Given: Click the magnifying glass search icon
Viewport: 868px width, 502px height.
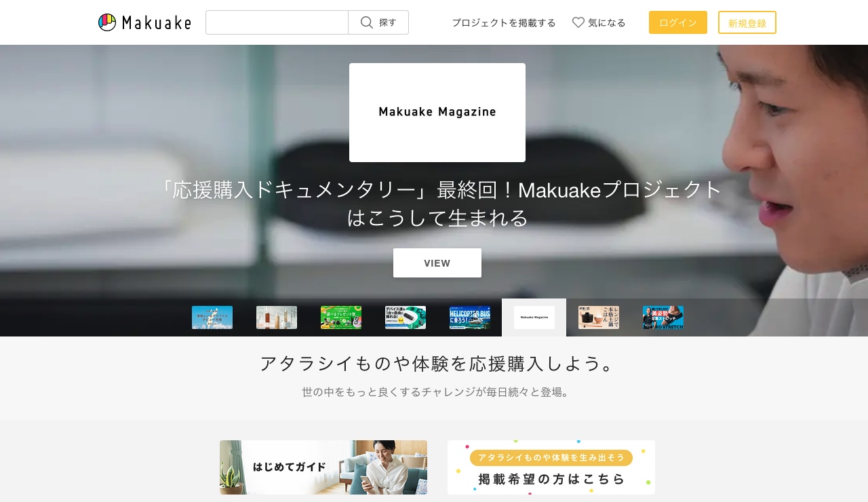Looking at the screenshot, I should coord(367,22).
